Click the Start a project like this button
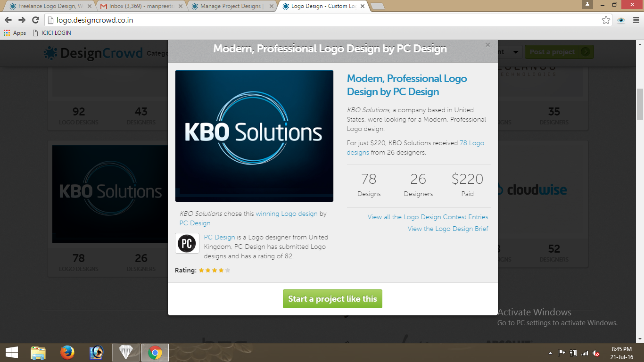644x362 pixels. tap(332, 299)
